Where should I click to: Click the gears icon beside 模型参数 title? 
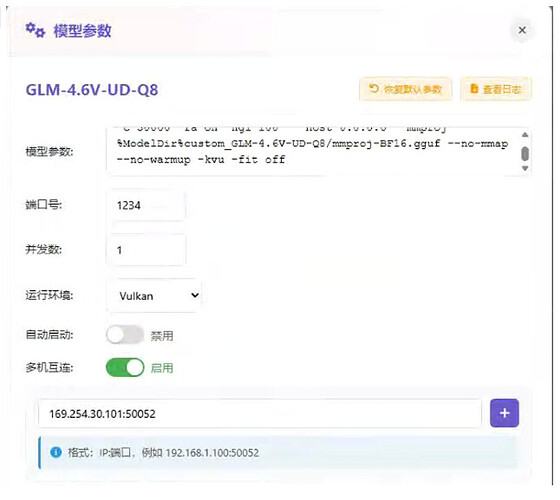coord(35,30)
